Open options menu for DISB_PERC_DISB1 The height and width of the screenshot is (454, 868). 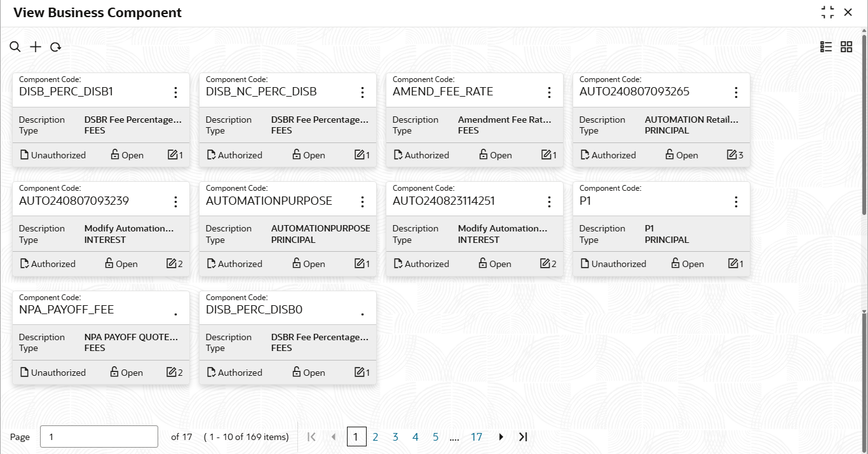click(176, 93)
